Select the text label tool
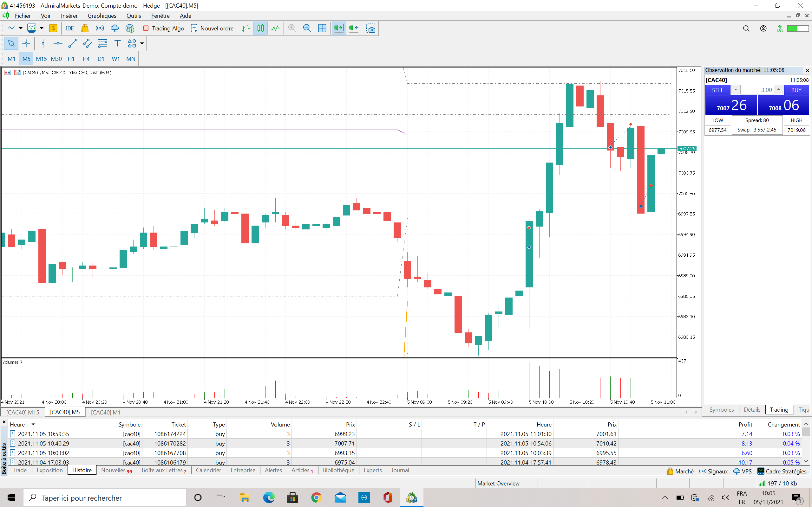 coord(117,43)
